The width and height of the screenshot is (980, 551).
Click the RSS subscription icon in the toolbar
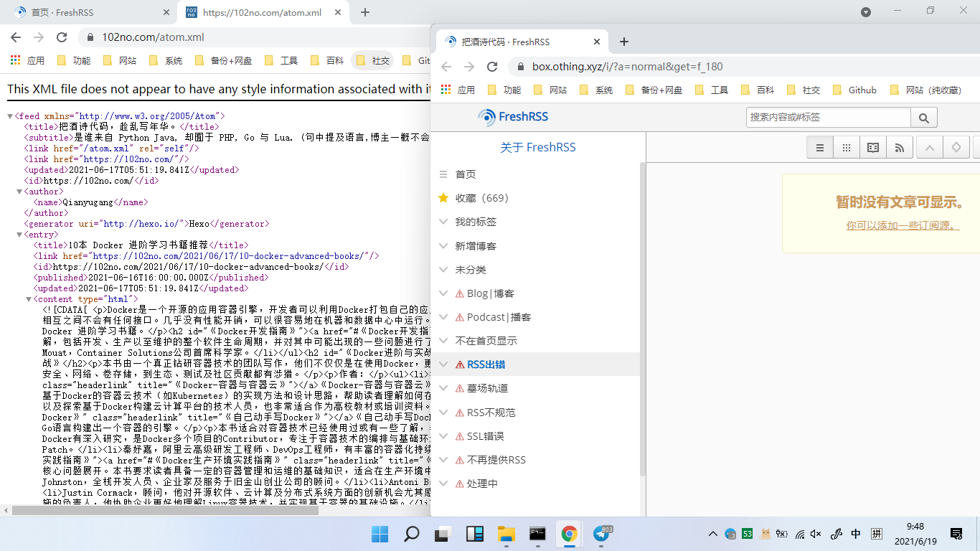(x=900, y=147)
